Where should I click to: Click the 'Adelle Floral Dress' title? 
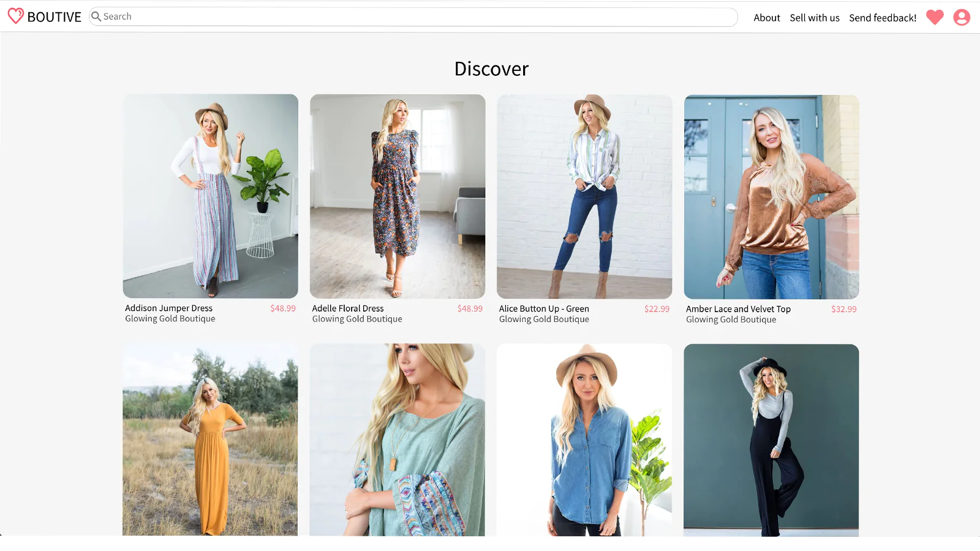(348, 309)
